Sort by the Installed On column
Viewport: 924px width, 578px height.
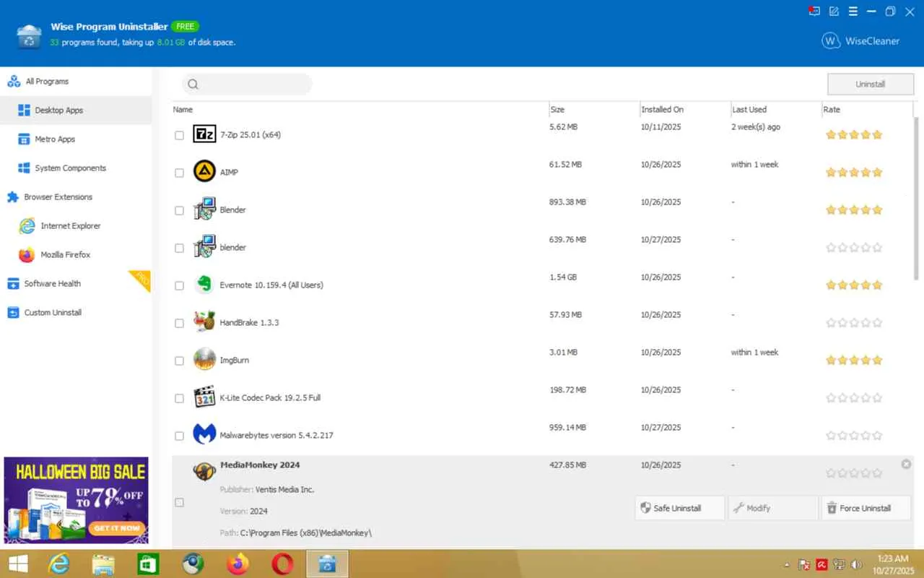click(x=685, y=110)
